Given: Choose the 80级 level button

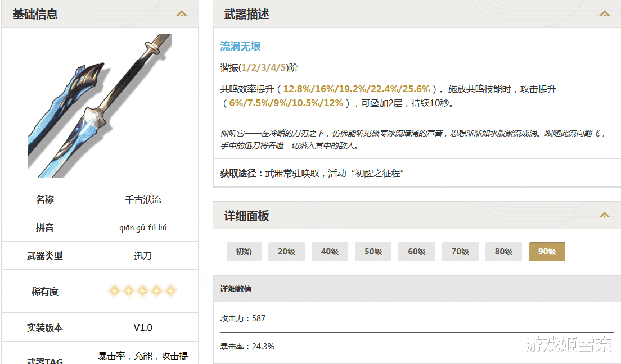Looking at the screenshot, I should 503,252.
